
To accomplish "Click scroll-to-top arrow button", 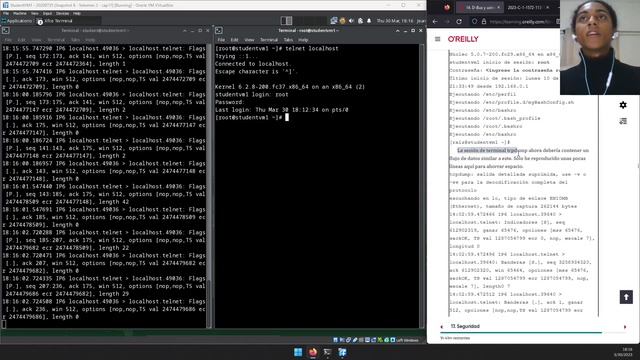I will click(x=626, y=297).
